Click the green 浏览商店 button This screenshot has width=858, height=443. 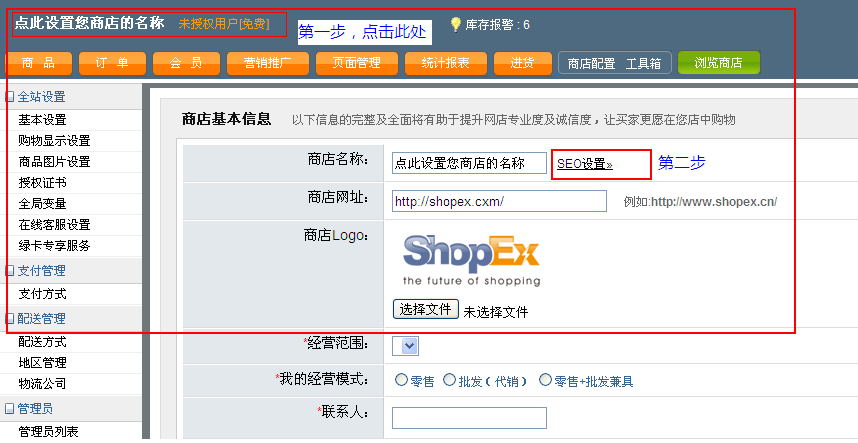pyautogui.click(x=718, y=63)
